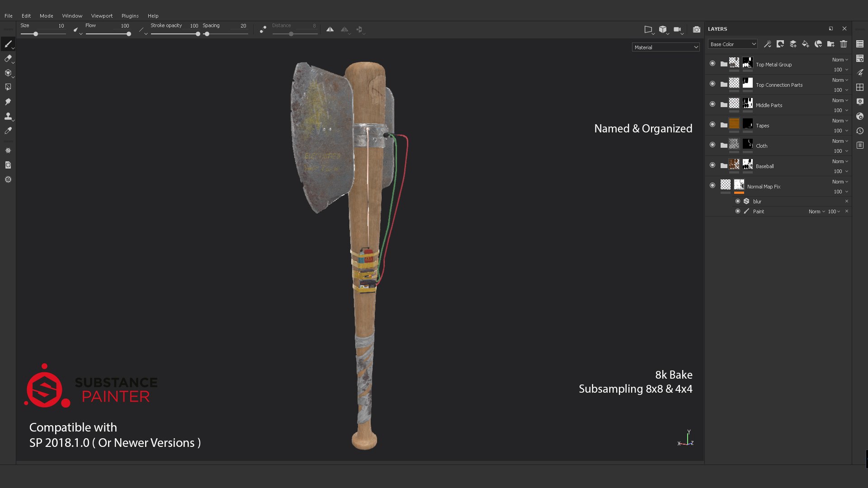The height and width of the screenshot is (488, 868).
Task: Open the Plugins menu
Action: [130, 16]
